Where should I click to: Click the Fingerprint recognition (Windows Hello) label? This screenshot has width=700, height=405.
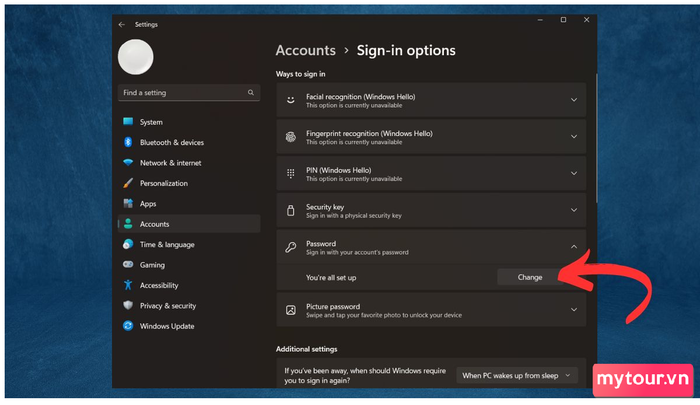[369, 133]
